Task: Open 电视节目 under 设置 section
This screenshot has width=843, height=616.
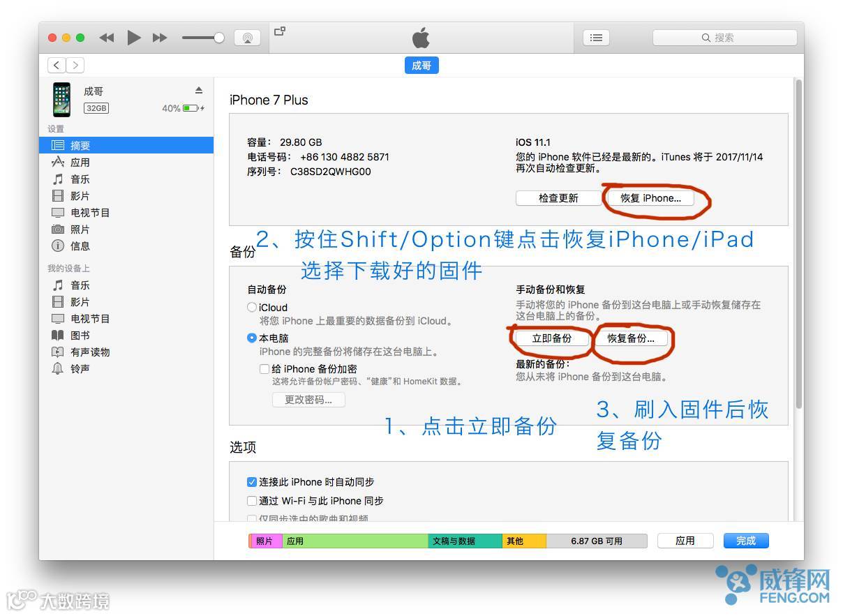Action: [126, 212]
